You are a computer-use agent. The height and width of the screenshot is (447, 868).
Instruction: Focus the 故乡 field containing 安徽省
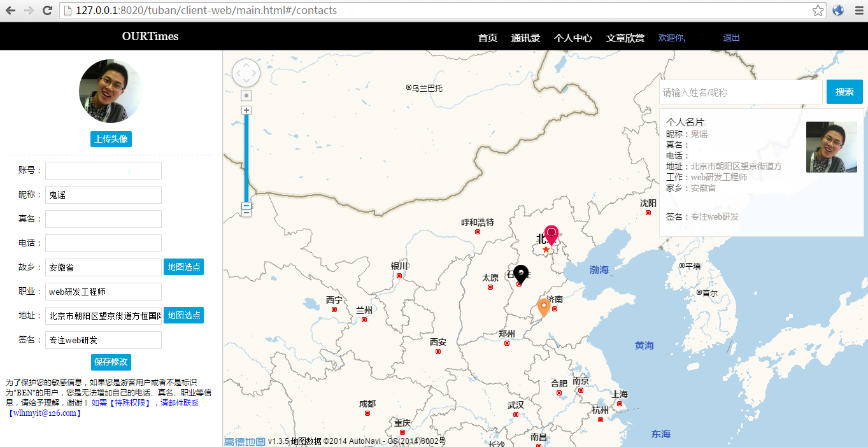(103, 267)
